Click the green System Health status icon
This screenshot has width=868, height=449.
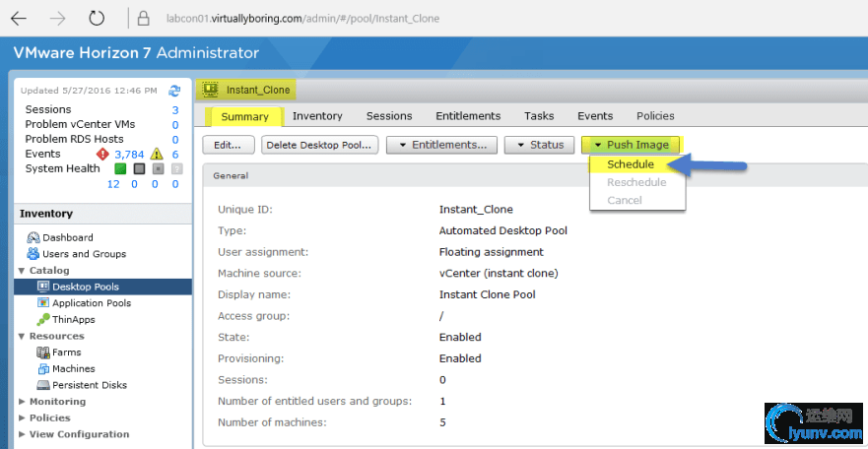pyautogui.click(x=120, y=168)
